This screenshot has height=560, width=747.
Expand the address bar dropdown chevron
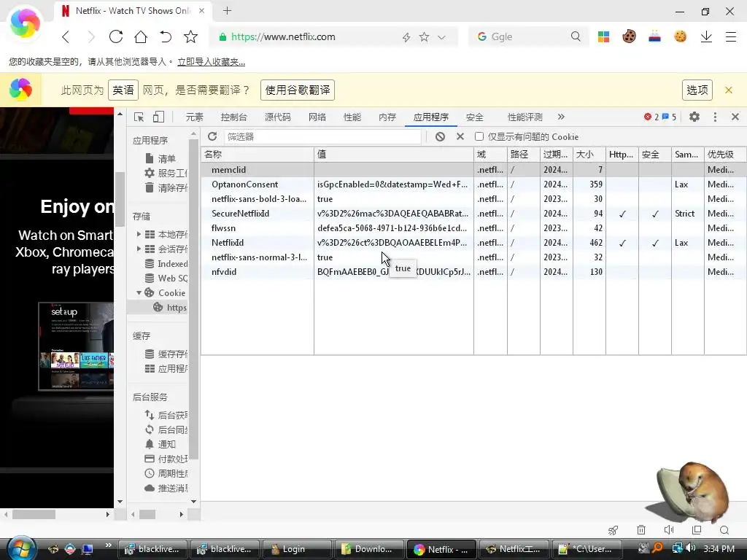(441, 37)
